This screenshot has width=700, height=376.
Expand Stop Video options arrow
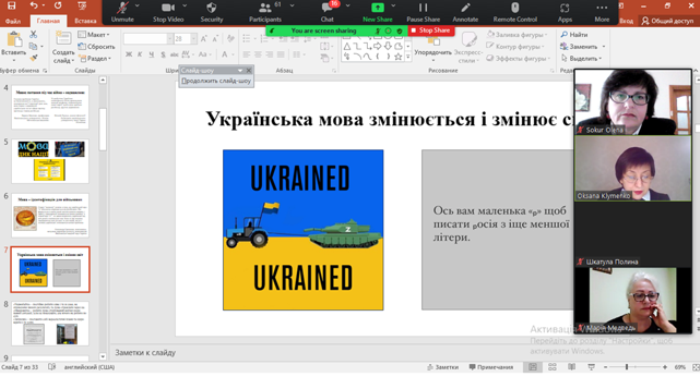coord(185,6)
